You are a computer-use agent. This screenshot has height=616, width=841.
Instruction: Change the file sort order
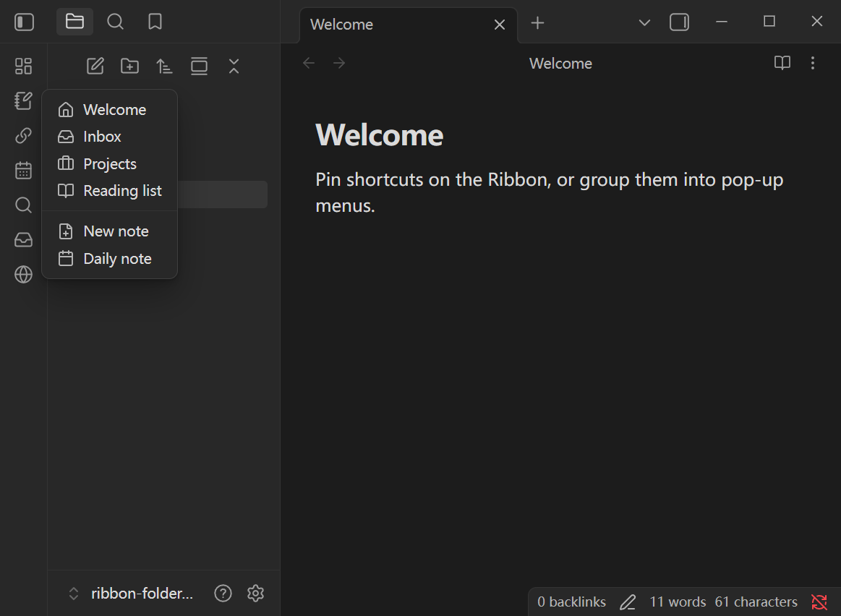click(164, 66)
